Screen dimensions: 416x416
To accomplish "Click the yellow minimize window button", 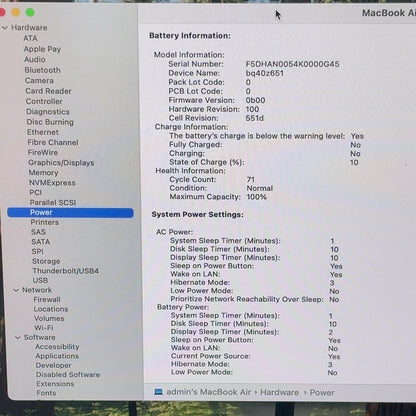I will [x=16, y=13].
